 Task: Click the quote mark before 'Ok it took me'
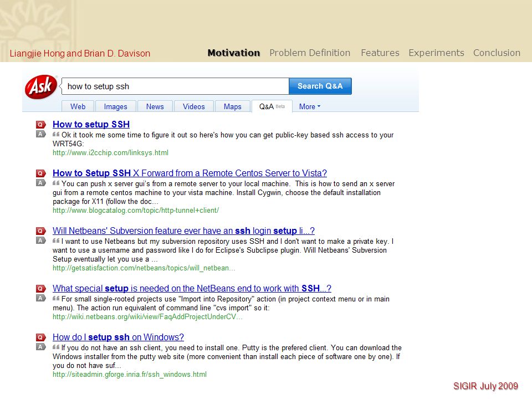(56, 134)
